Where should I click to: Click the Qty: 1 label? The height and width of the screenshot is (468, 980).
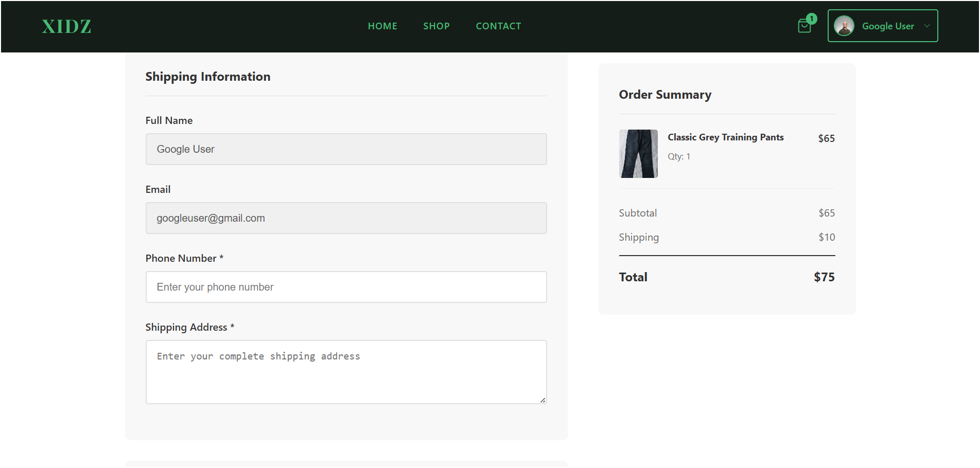click(x=679, y=156)
